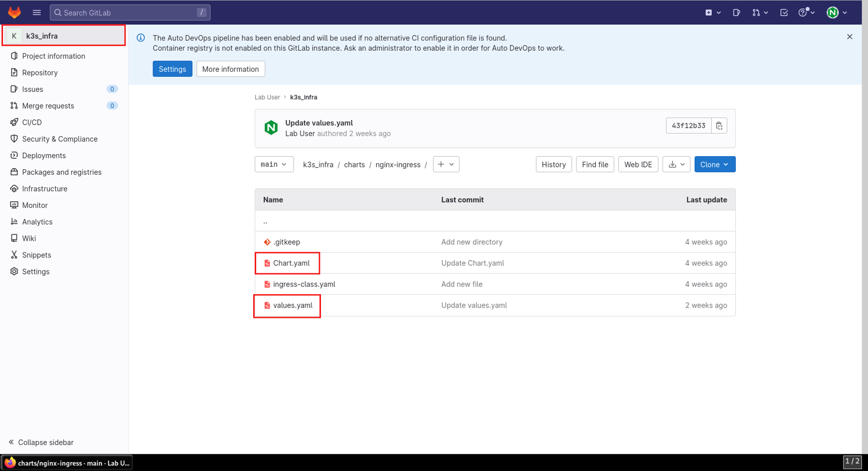Click the Update Chart.yaml commit message
Screen dimensions: 868x471
click(x=472, y=263)
